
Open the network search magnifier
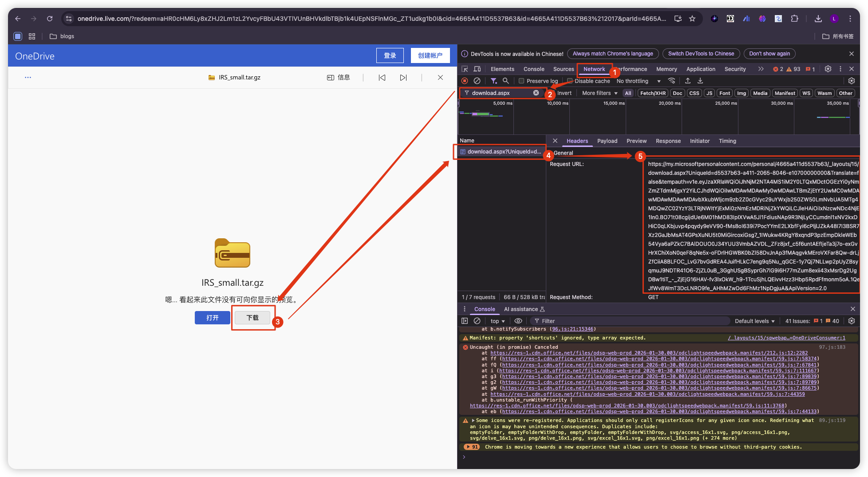(506, 81)
